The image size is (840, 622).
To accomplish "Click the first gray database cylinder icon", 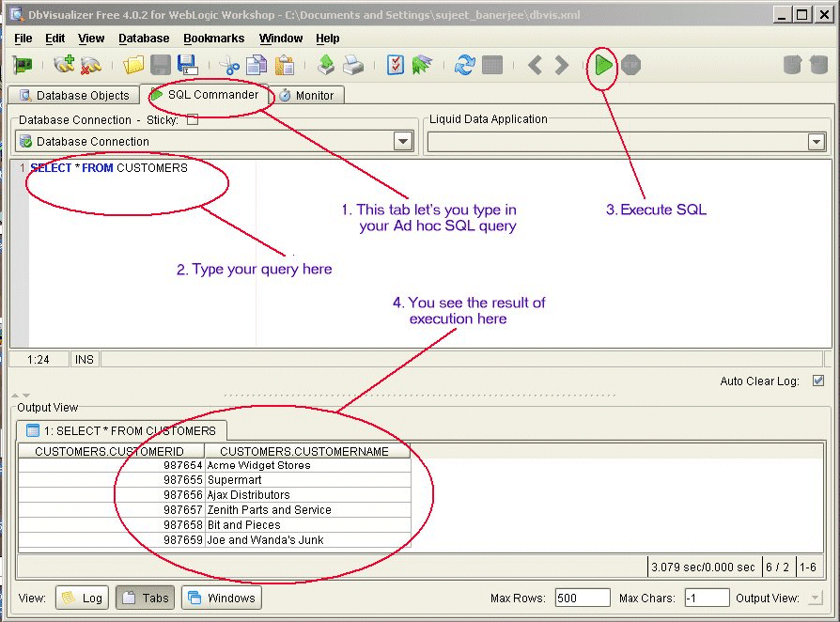I will [x=792, y=65].
